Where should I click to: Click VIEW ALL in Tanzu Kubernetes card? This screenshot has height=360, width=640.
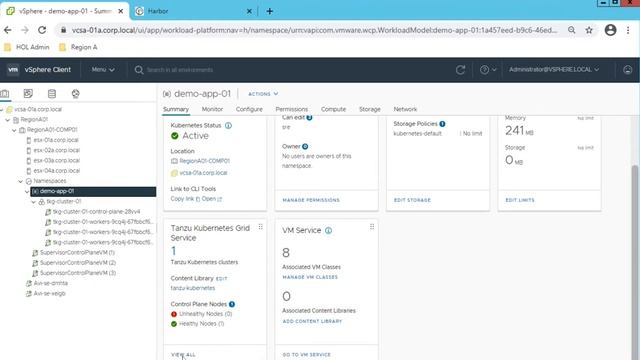click(183, 355)
